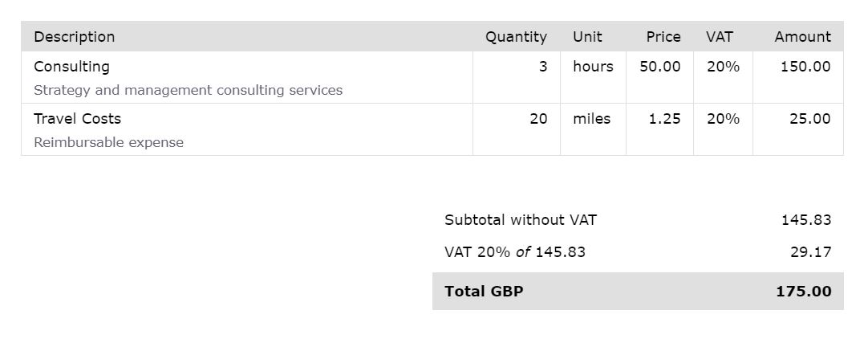Select the Subtotal without VAT label
This screenshot has width=868, height=339.
pyautogui.click(x=521, y=220)
